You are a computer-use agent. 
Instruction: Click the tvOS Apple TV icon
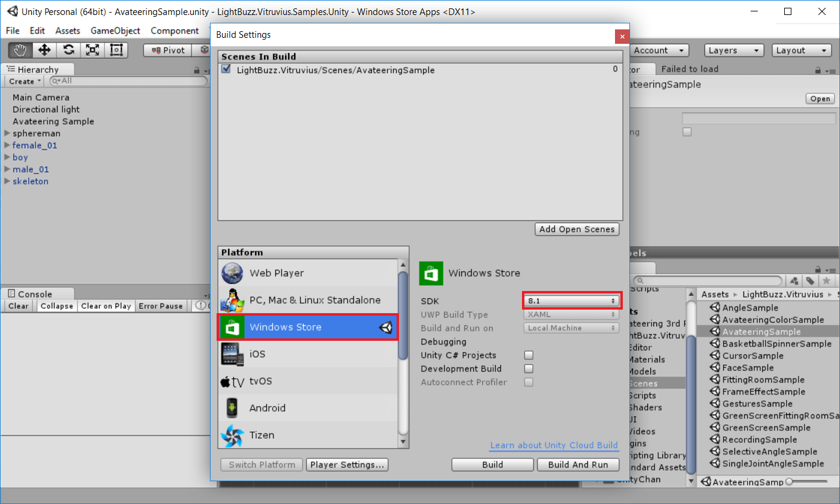(x=232, y=382)
